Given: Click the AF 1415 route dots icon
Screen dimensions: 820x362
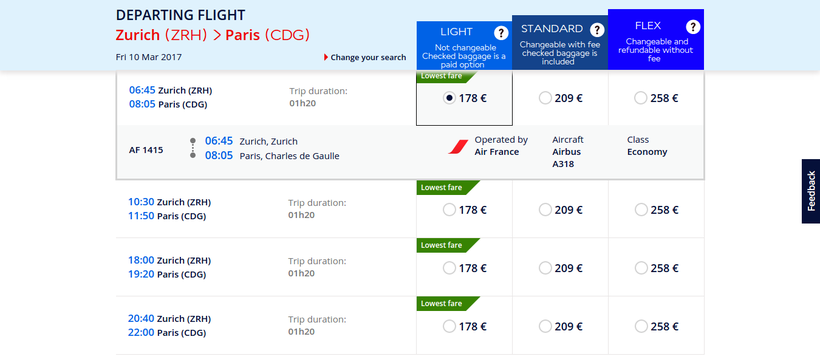Looking at the screenshot, I should [x=193, y=148].
